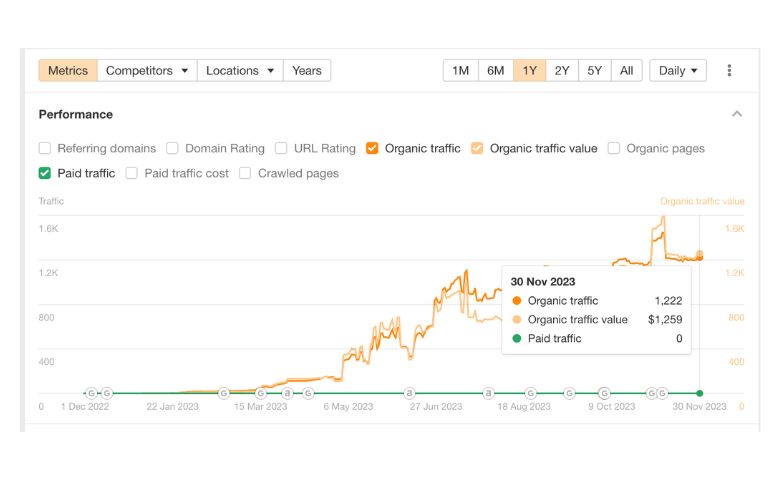Click the '22 Jan 2023' date label

tap(173, 406)
